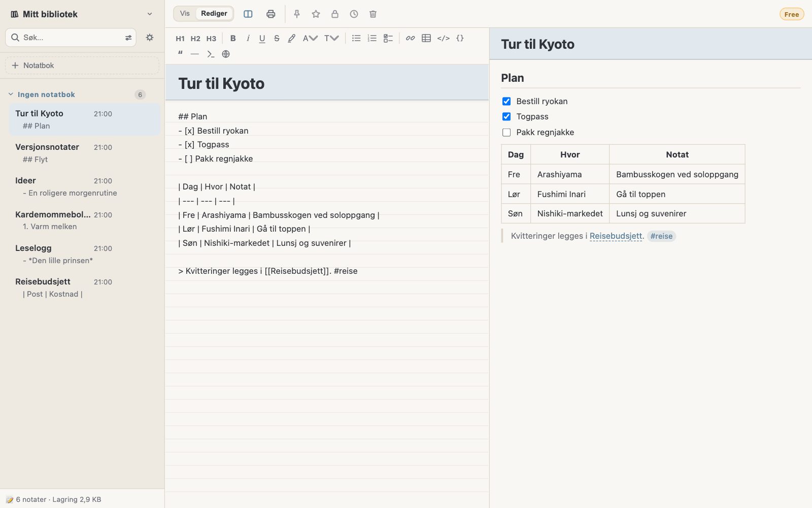812x508 pixels.
Task: Mark note as favorite with star icon
Action: 316,14
